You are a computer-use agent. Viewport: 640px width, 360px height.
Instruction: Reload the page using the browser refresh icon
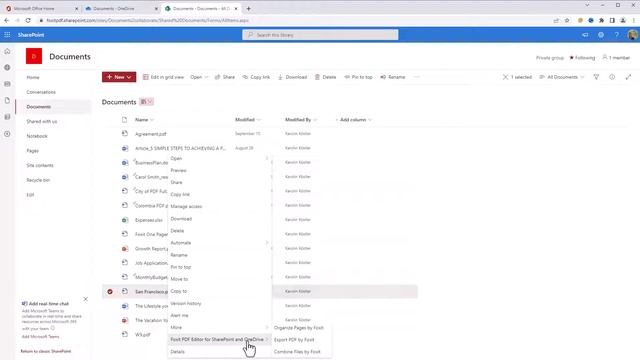point(28,20)
